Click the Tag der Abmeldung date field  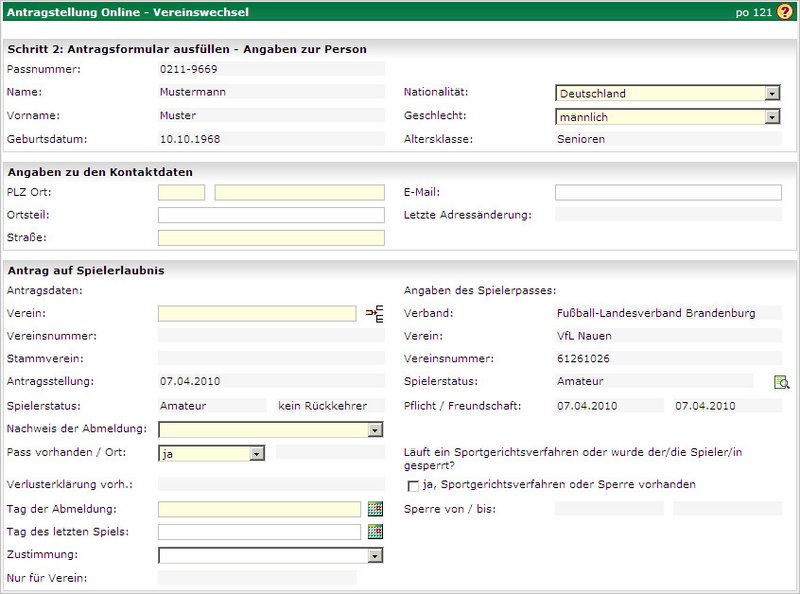[x=259, y=509]
